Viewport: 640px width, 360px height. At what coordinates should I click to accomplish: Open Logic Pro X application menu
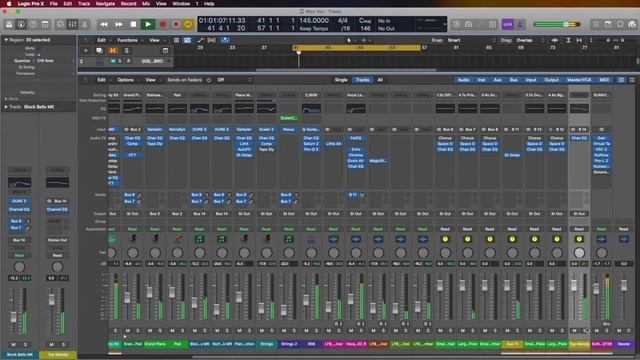point(31,4)
